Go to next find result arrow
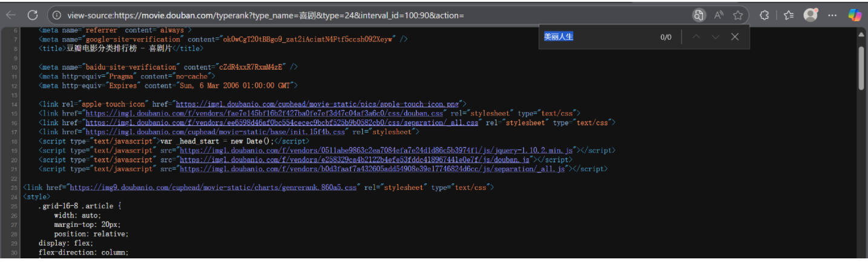The image size is (868, 262). point(716,37)
